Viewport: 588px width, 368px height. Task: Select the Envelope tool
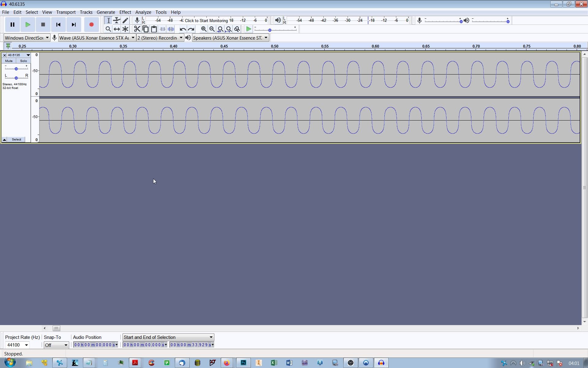tap(117, 21)
